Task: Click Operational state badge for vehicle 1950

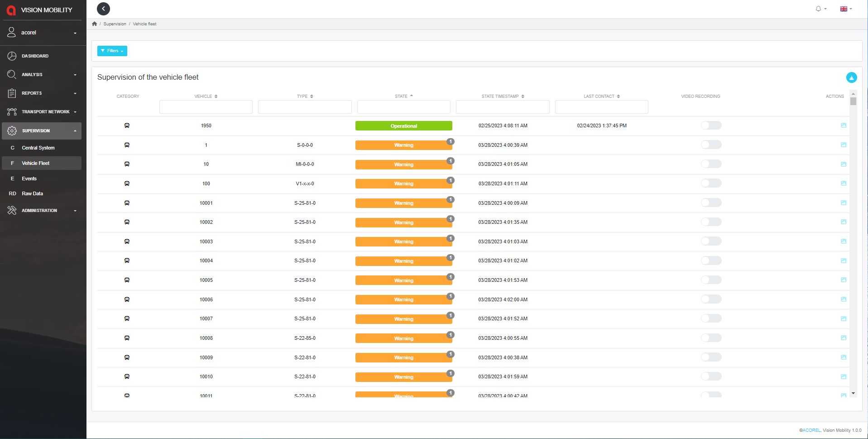Action: point(404,126)
